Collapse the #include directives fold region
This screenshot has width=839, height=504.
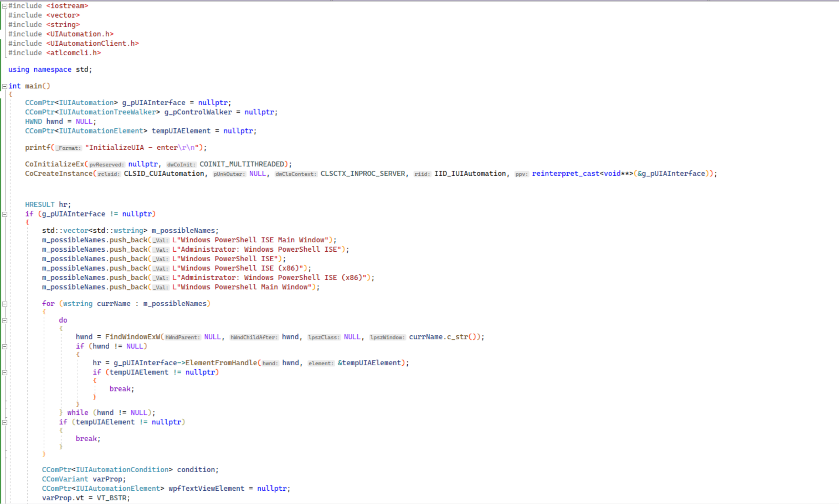(x=4, y=6)
